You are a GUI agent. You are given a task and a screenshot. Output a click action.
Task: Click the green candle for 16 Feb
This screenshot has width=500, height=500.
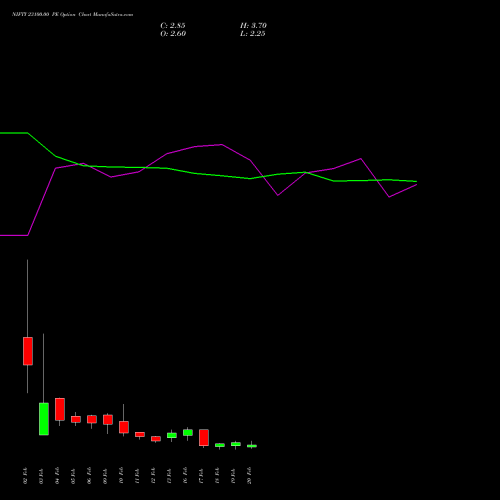[x=188, y=432]
